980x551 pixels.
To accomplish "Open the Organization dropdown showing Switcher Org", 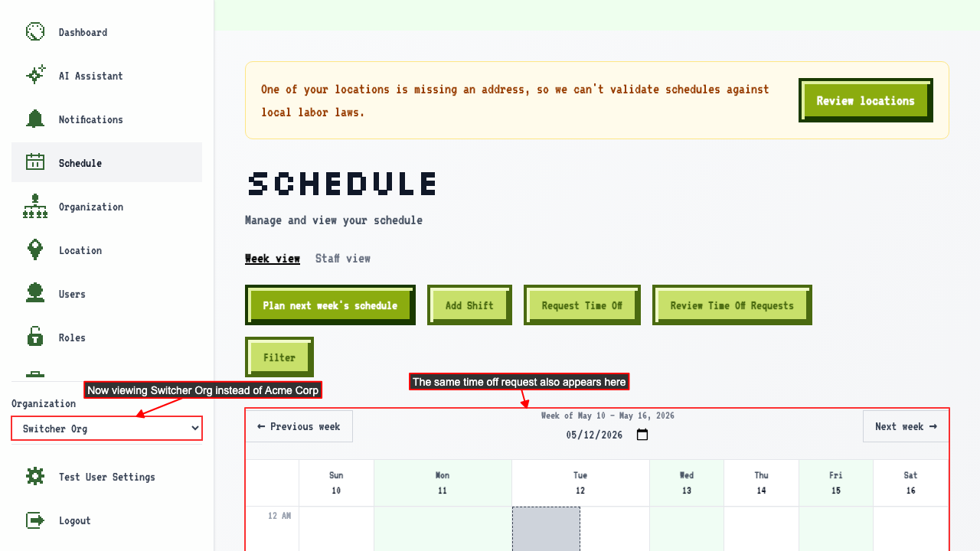I will 107,429.
